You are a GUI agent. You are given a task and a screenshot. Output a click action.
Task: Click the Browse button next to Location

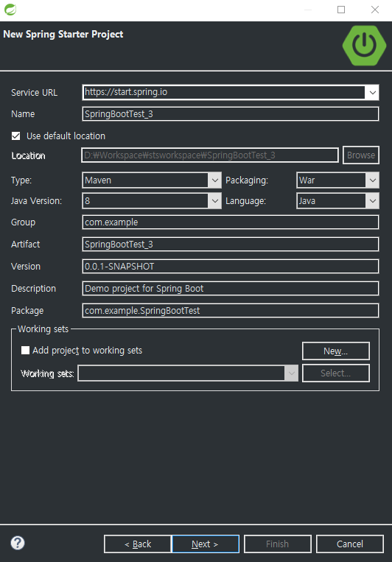tap(361, 155)
